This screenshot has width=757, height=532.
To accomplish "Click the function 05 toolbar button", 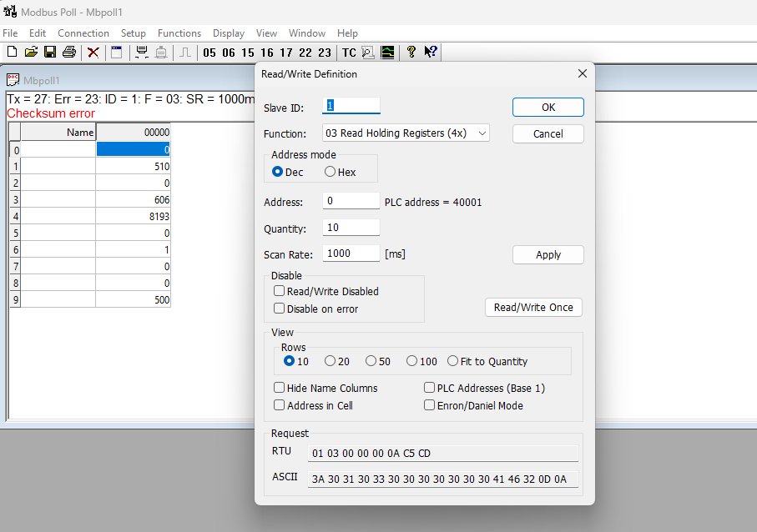I will click(x=209, y=53).
